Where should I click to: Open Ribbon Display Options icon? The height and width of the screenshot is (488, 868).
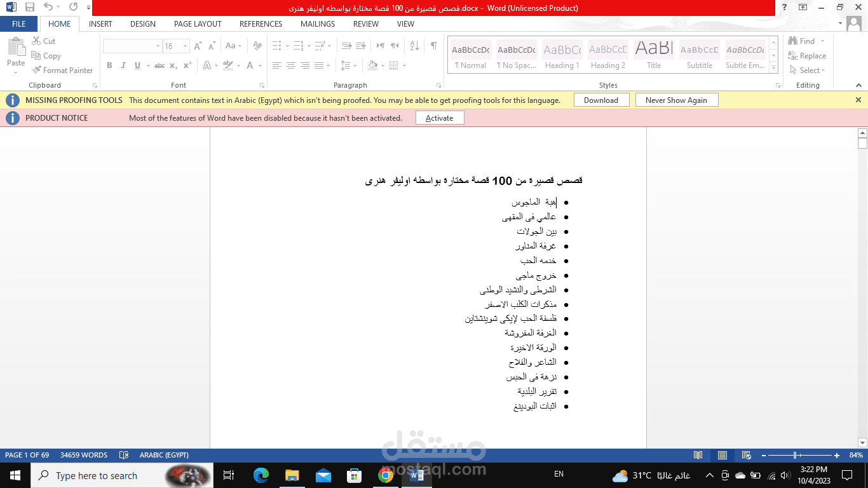[803, 8]
